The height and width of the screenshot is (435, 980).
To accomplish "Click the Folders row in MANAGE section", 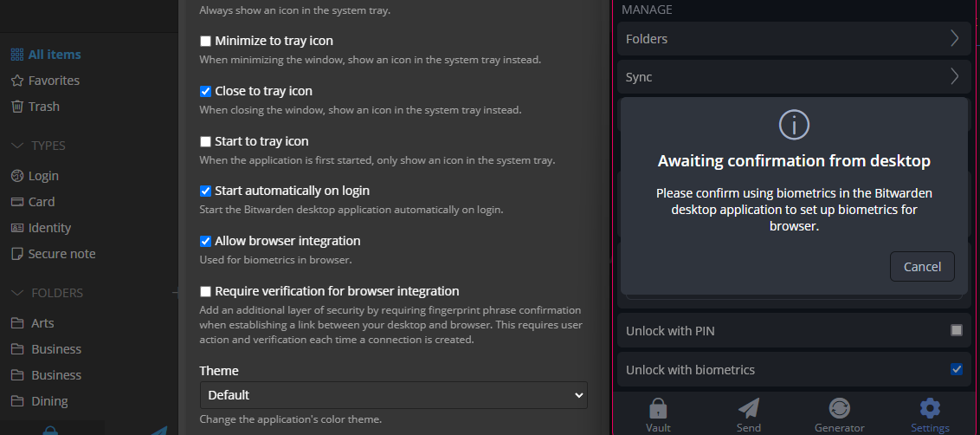I will pyautogui.click(x=794, y=38).
